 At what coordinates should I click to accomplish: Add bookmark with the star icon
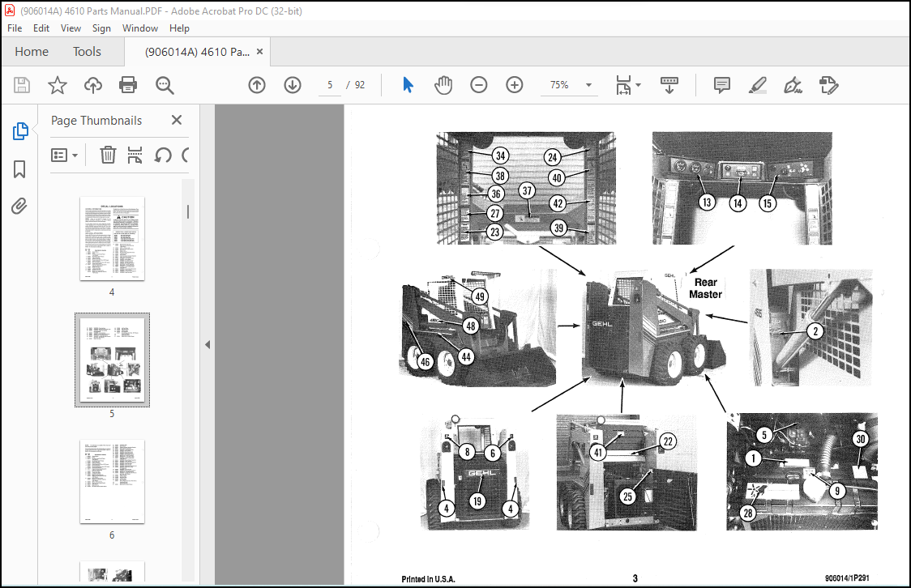57,85
